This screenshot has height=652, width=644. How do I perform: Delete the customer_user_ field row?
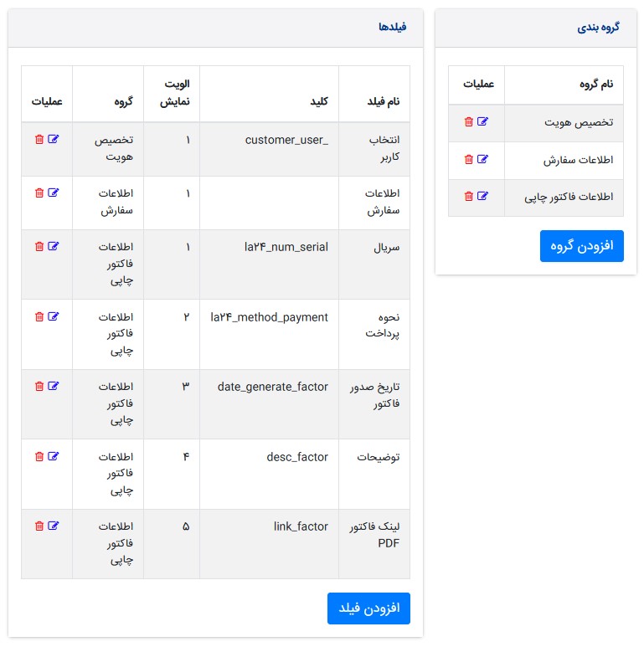tap(39, 139)
